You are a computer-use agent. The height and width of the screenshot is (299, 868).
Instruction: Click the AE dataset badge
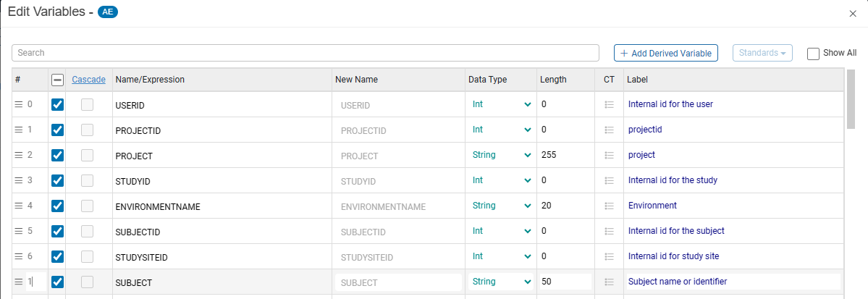108,12
